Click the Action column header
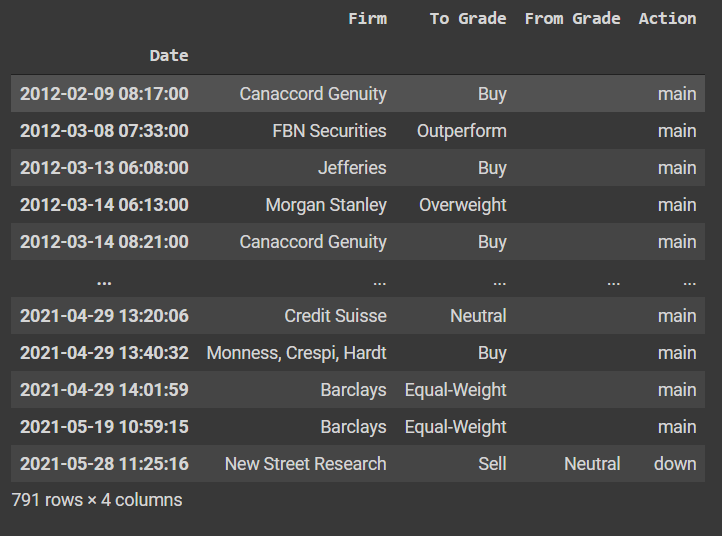Screen dimensions: 722x536 point(667,19)
